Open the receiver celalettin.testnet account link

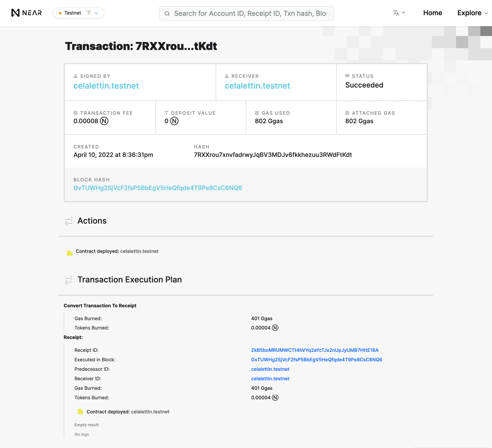[257, 86]
